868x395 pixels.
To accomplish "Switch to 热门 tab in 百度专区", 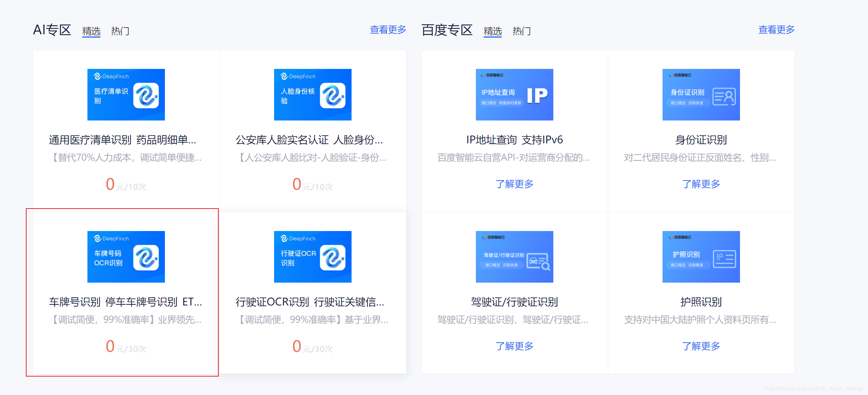I will click(x=521, y=31).
